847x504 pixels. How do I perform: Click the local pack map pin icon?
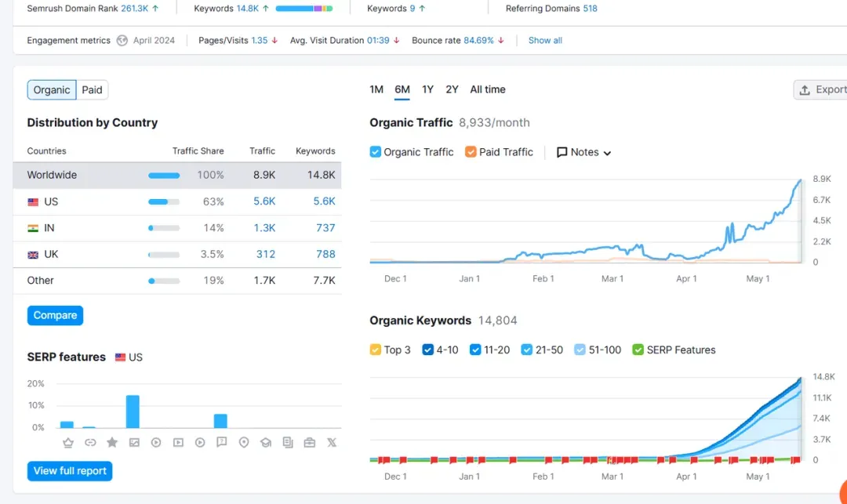(244, 443)
